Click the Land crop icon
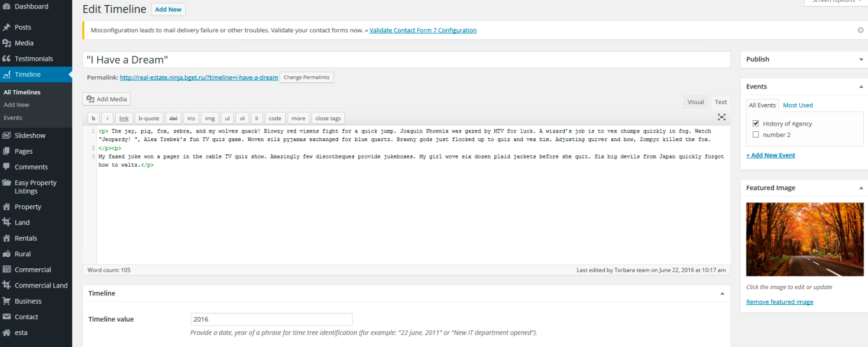Screen dimensions: 868x347 (7, 222)
